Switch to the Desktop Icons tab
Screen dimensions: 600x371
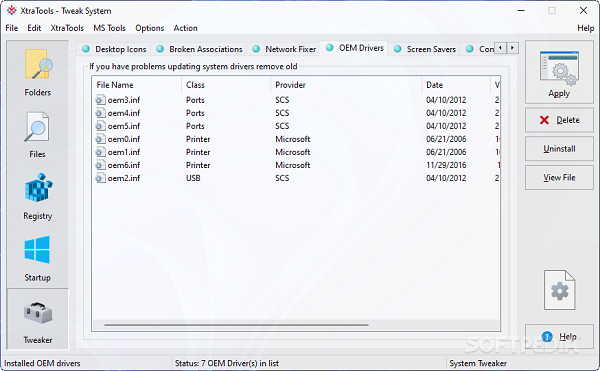(114, 49)
